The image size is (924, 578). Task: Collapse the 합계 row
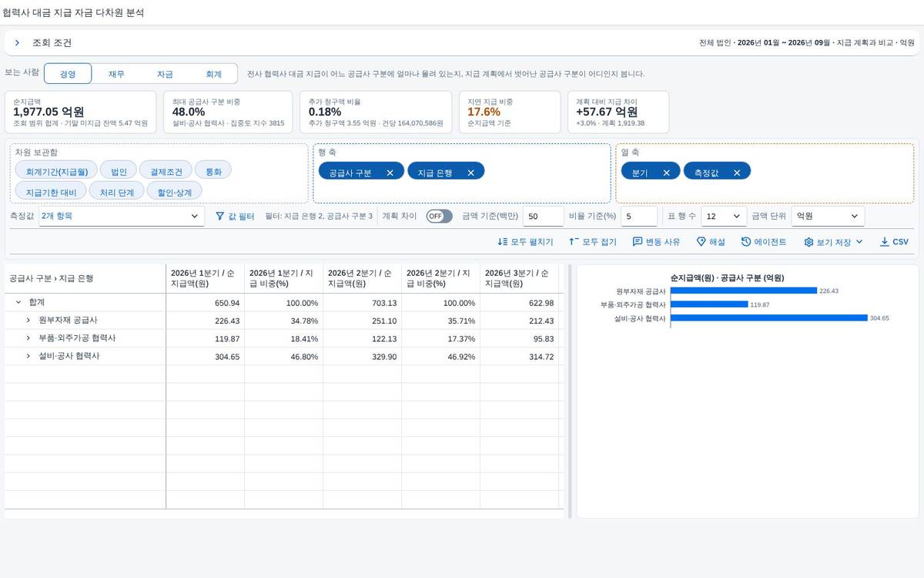(18, 303)
